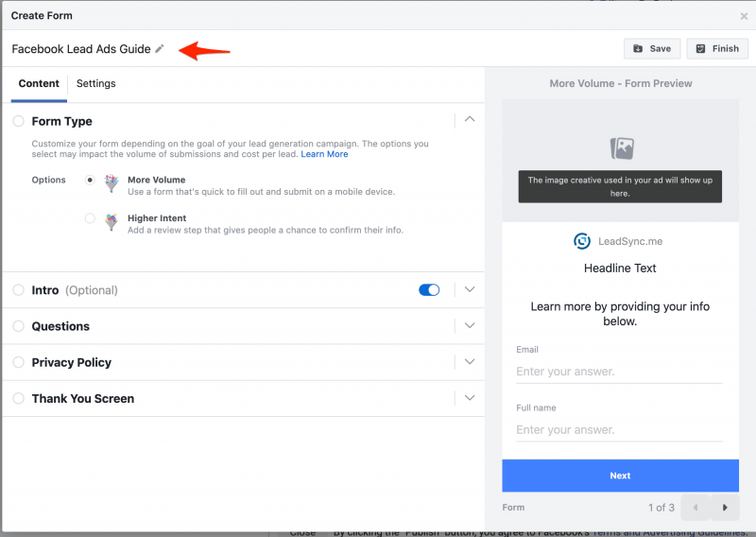This screenshot has height=537, width=756.
Task: Click the image placeholder icon in preview
Action: coord(622,148)
